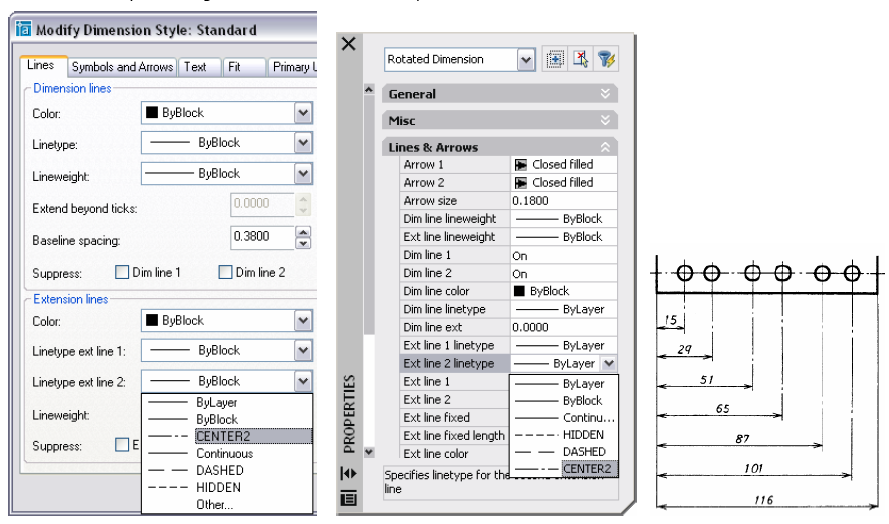Image resolution: width=889 pixels, height=524 pixels.
Task: Click Linetype ext line 2 dropdown arrow
Action: tap(303, 381)
